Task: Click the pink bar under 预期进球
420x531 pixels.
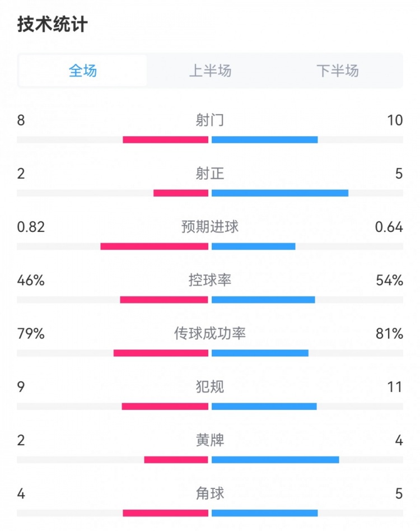Action: tap(155, 246)
